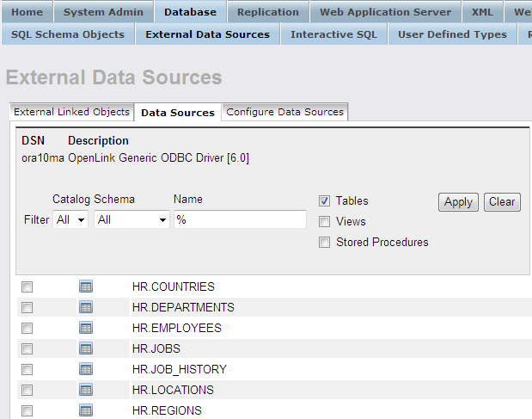Click the table icon beside HR.COUNTRIES
Image resolution: width=532 pixels, height=419 pixels.
point(86,287)
